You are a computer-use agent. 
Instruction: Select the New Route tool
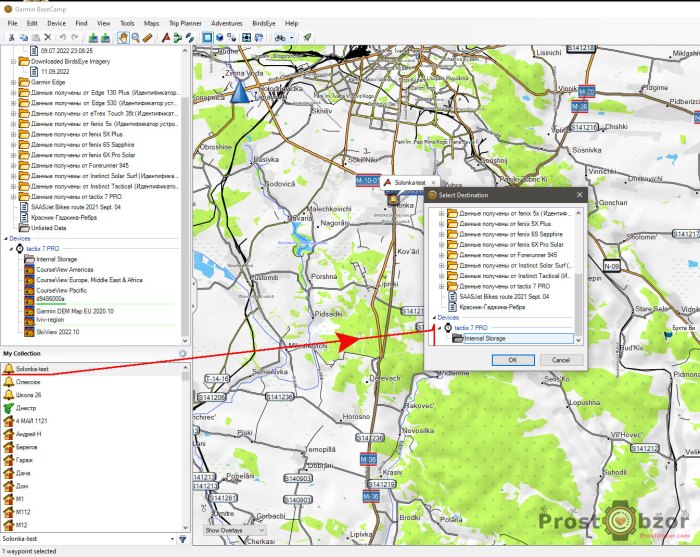[178, 38]
